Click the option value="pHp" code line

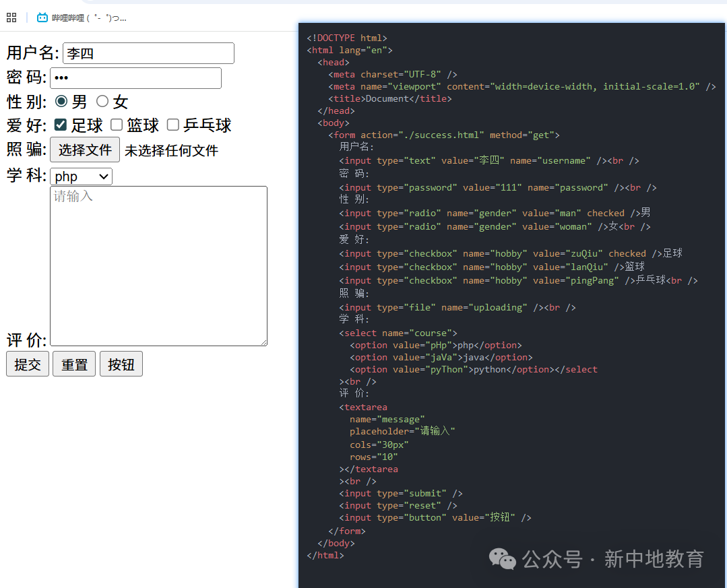pyautogui.click(x=436, y=346)
